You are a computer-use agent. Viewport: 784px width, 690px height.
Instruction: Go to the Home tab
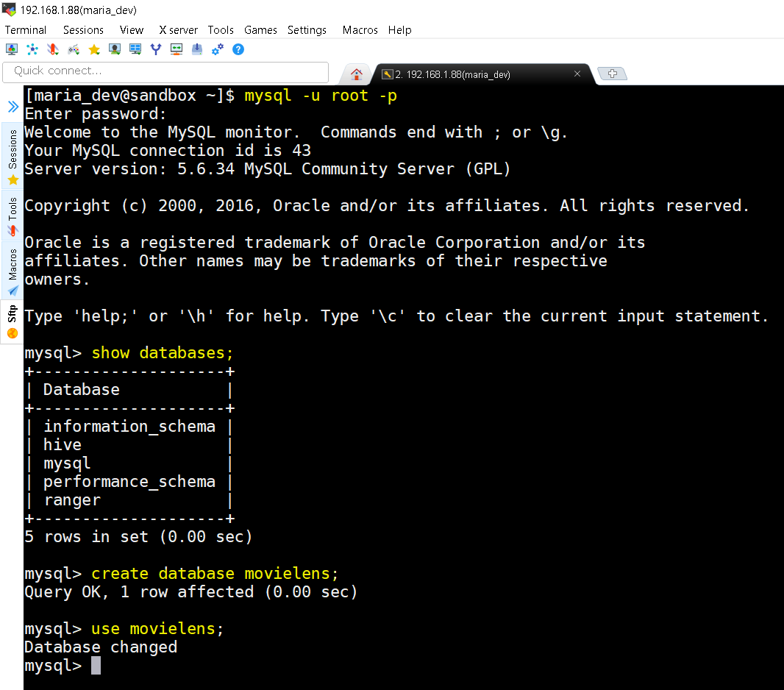pos(357,74)
